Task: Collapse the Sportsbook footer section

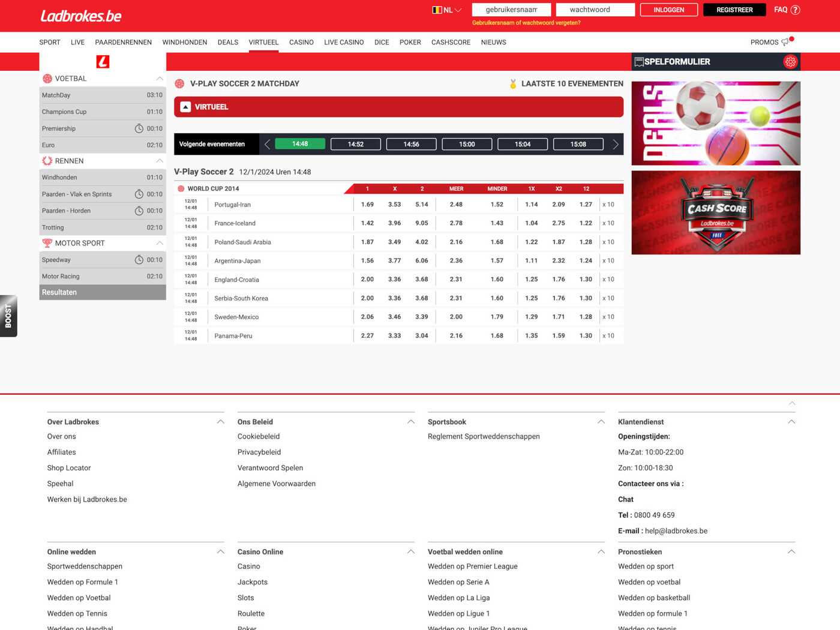Action: coord(601,422)
